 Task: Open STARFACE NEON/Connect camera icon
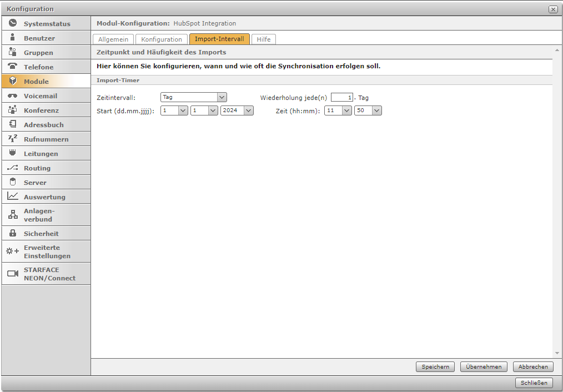[13, 274]
